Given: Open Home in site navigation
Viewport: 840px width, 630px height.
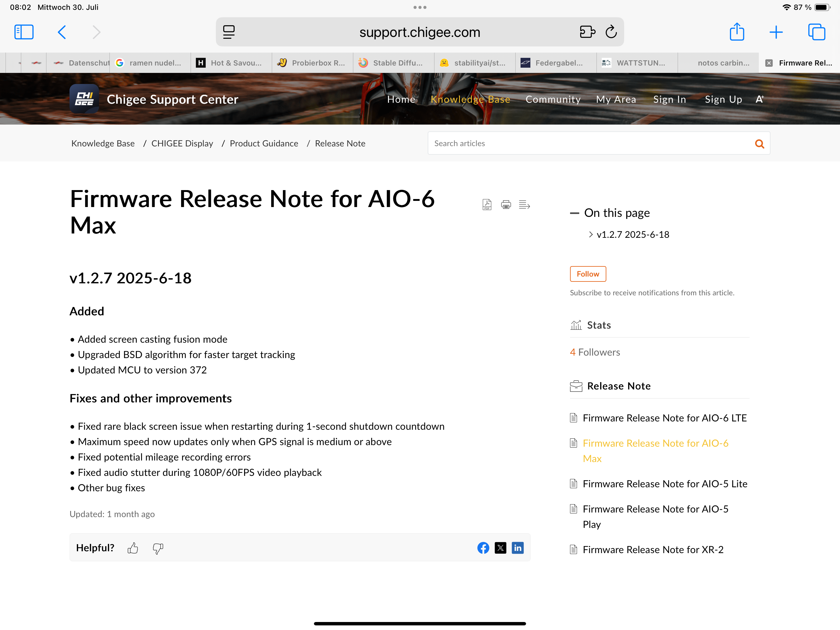Looking at the screenshot, I should (401, 99).
